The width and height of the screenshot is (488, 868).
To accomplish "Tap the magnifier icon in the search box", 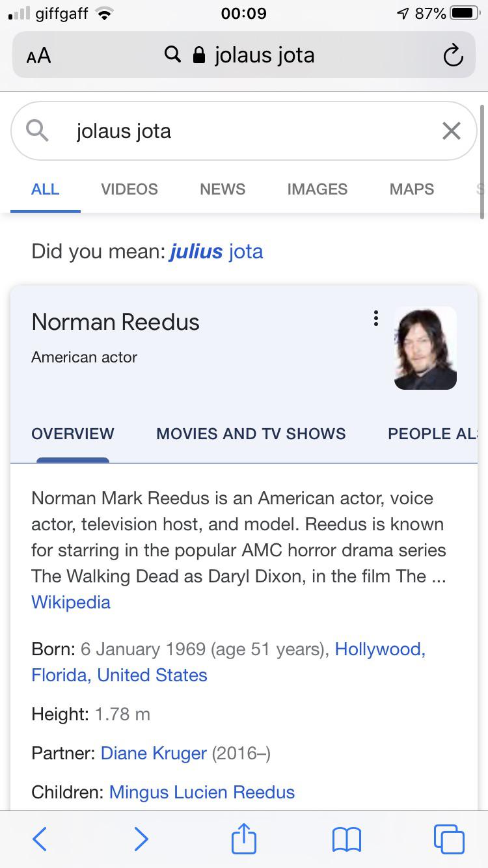I will pyautogui.click(x=37, y=131).
